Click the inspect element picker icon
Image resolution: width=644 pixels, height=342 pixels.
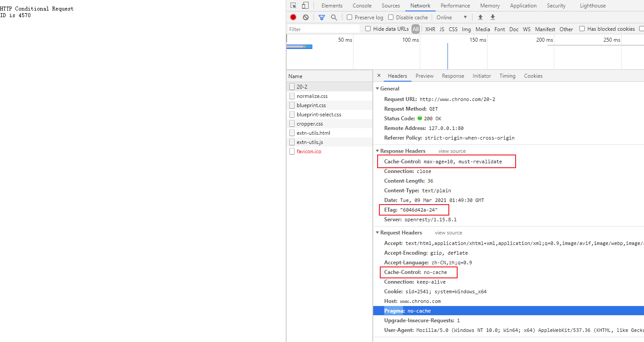tap(294, 6)
